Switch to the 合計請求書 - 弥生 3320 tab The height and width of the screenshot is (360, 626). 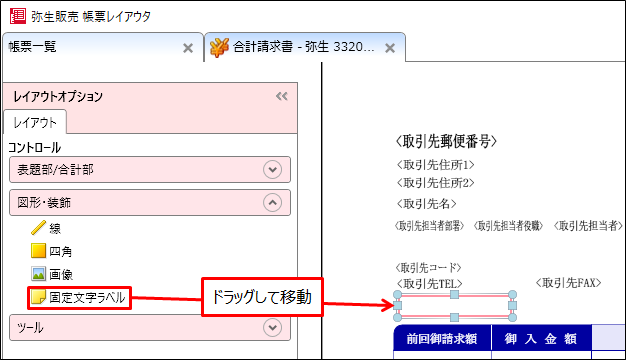coord(305,47)
